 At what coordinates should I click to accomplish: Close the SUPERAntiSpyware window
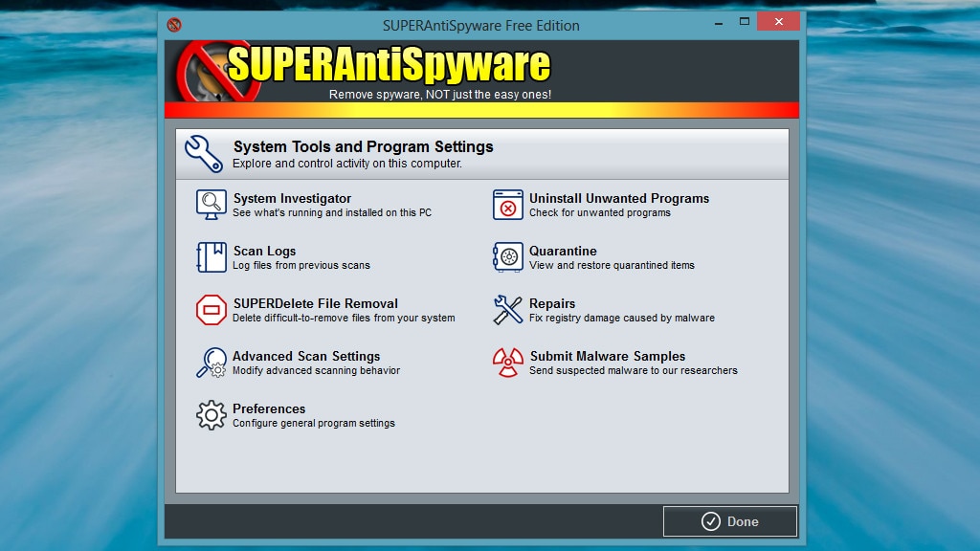(x=778, y=21)
